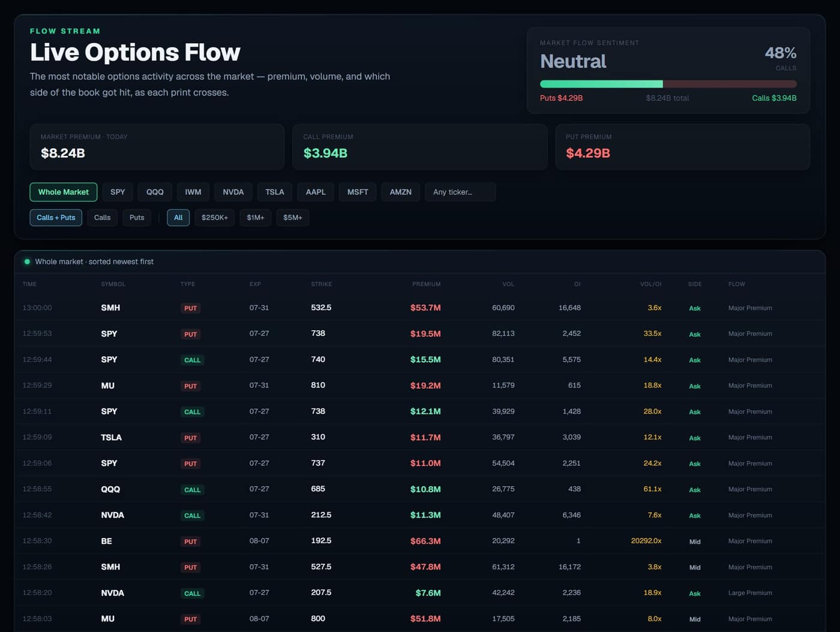
Task: Click Vol/OI 33.5x in SPY put row
Action: tap(652, 333)
